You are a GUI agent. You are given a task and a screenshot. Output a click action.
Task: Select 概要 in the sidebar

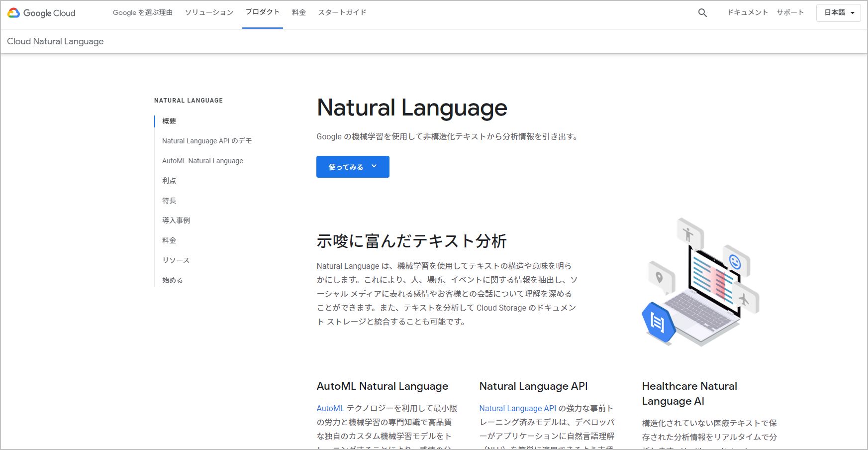click(x=169, y=121)
